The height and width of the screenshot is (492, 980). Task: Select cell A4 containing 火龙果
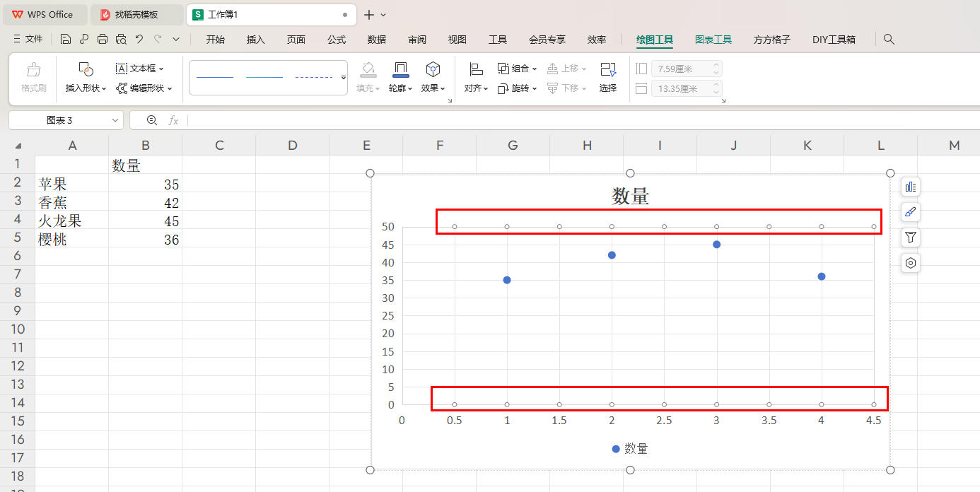(72, 221)
